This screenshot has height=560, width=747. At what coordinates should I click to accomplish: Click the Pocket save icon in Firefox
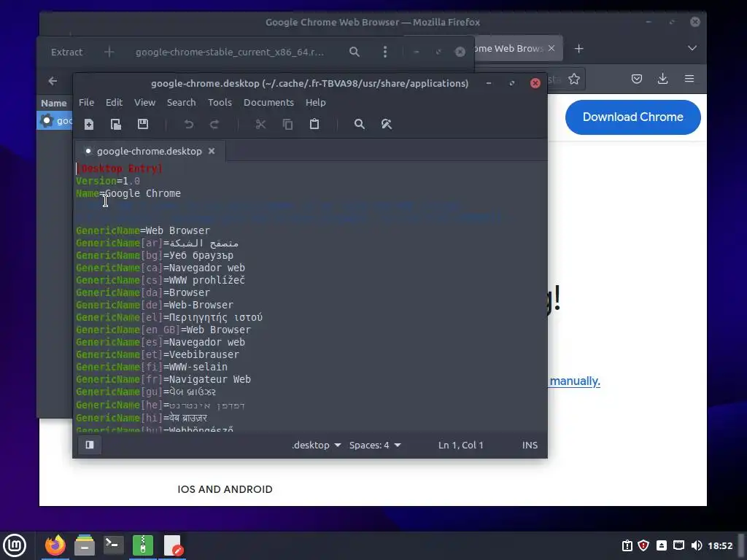tap(636, 79)
